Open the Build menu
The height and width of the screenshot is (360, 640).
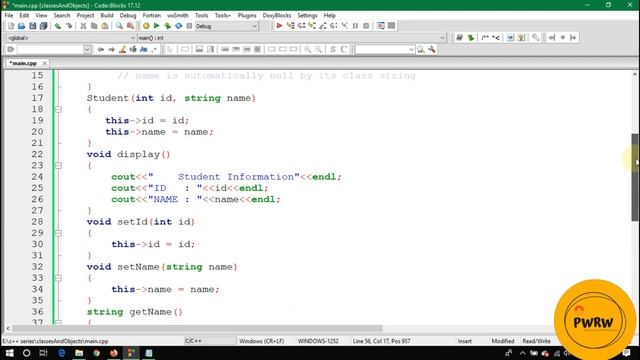[x=107, y=15]
